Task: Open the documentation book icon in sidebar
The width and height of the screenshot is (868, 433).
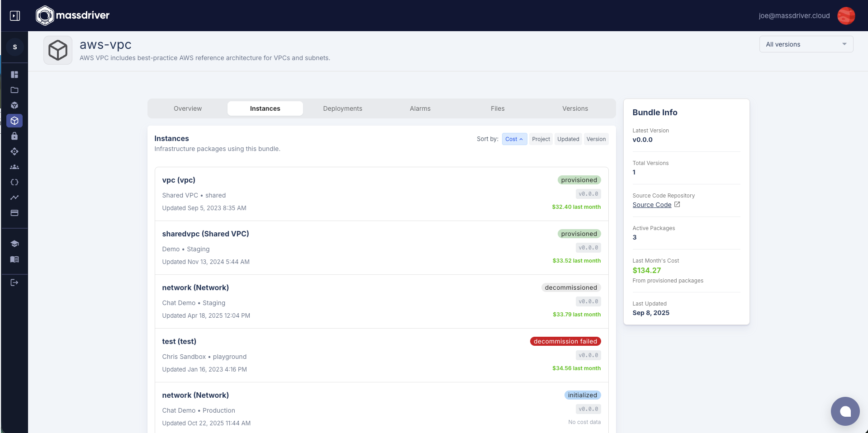Action: (x=14, y=259)
